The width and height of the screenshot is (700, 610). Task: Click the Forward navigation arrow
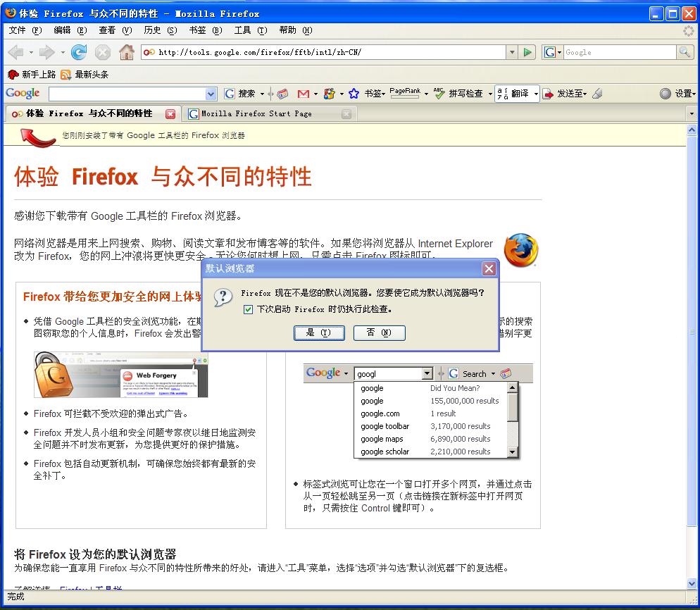(46, 52)
